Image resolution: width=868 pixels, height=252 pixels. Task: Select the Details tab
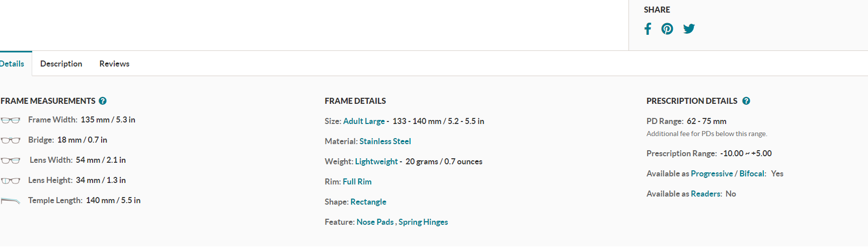pyautogui.click(x=12, y=64)
